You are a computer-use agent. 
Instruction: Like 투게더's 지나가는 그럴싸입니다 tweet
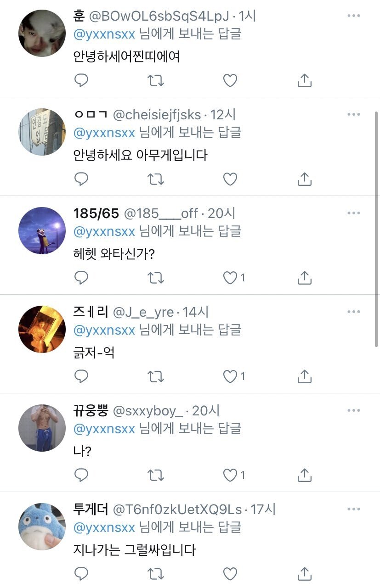click(x=230, y=573)
